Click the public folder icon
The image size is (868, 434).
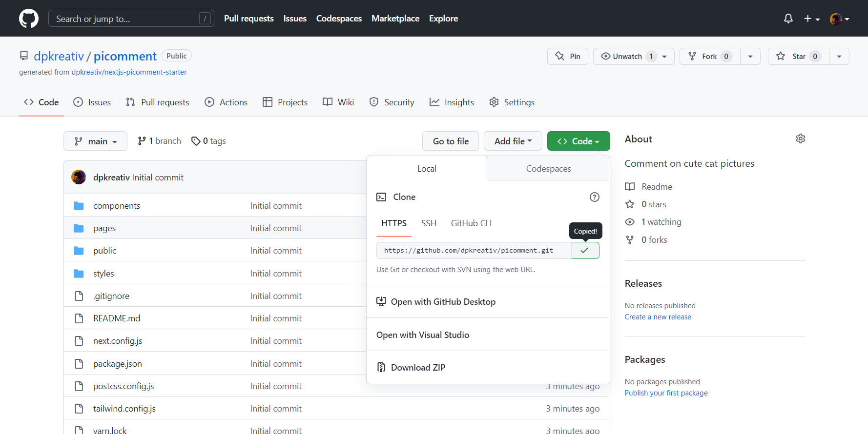(79, 251)
